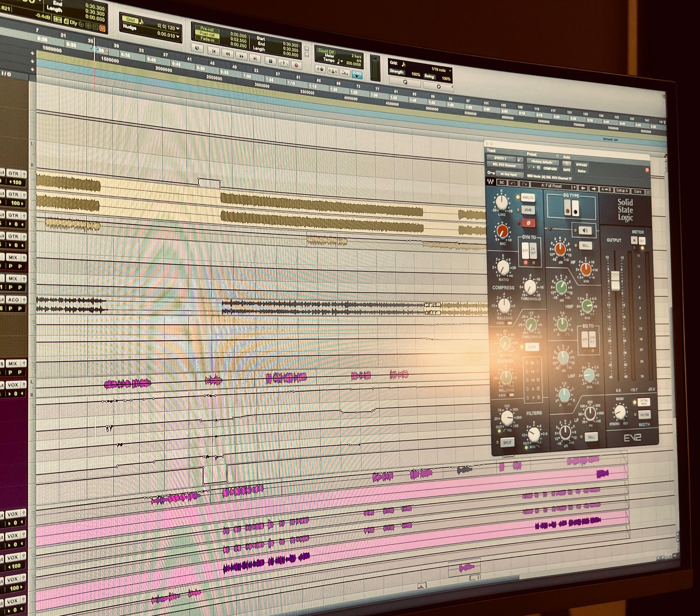Click the plugin undo arrow icon
Screen dimensions: 700x616
coord(513,183)
